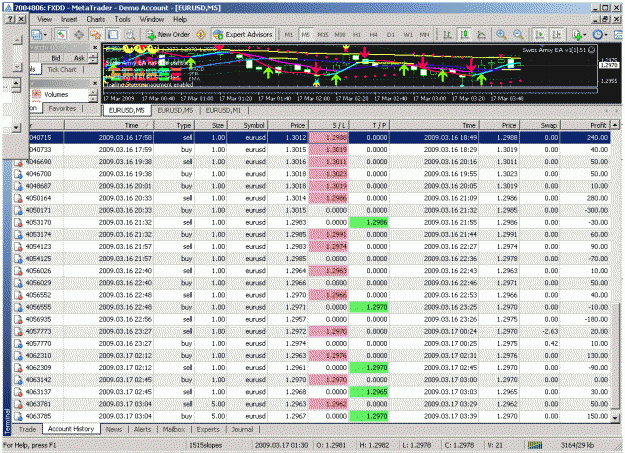The width and height of the screenshot is (625, 453).
Task: Switch chart to H1 timeframe
Action: pyautogui.click(x=357, y=35)
